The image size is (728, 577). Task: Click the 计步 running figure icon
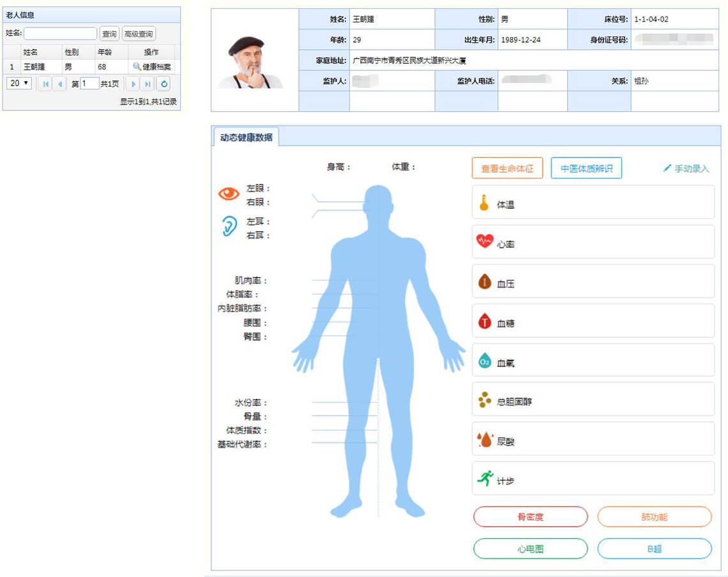[485, 479]
